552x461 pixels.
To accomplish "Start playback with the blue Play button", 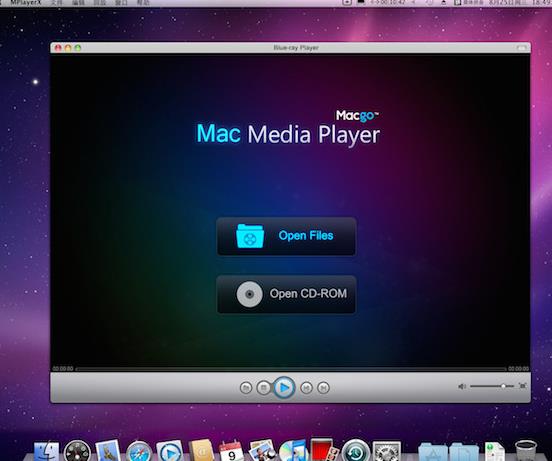I will (x=284, y=387).
